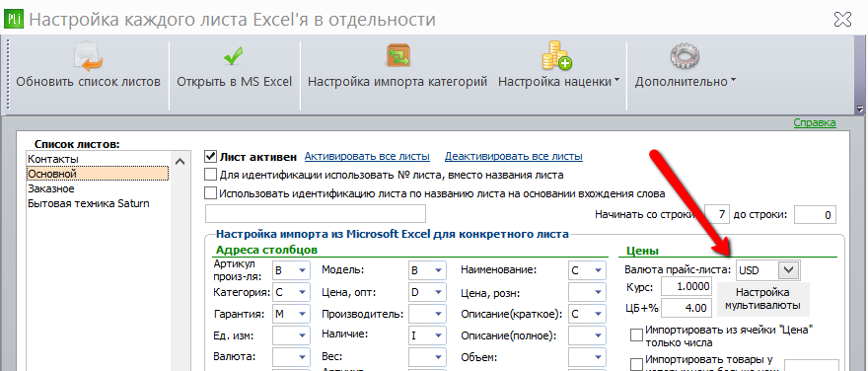Image resolution: width=868 pixels, height=371 pixels.
Task: Click Настройка мультивалюты button
Action: pos(763,299)
